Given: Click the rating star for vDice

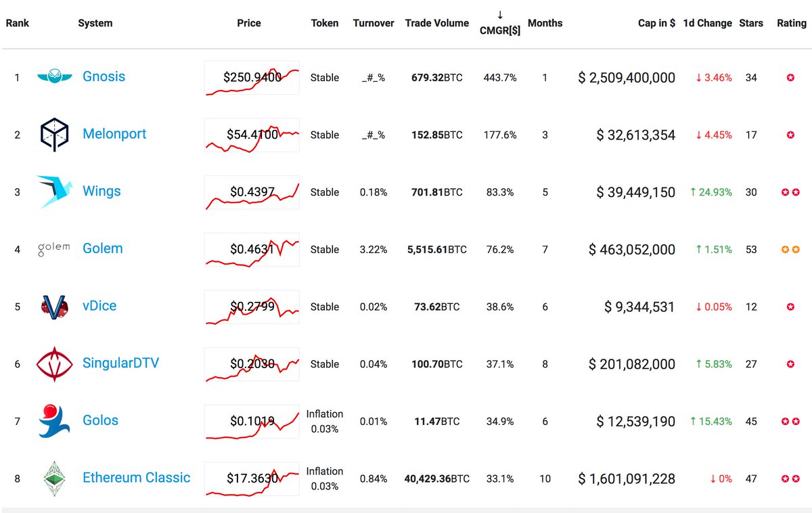Looking at the screenshot, I should tap(790, 307).
